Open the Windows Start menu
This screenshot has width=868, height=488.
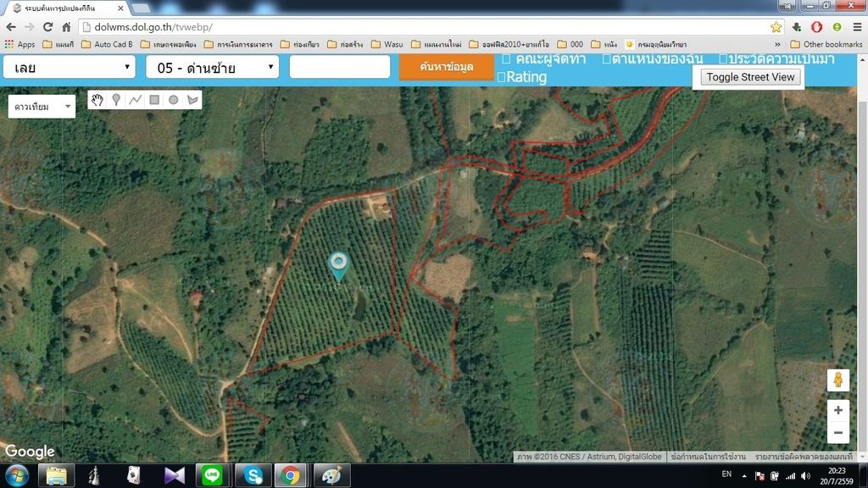tap(17, 475)
